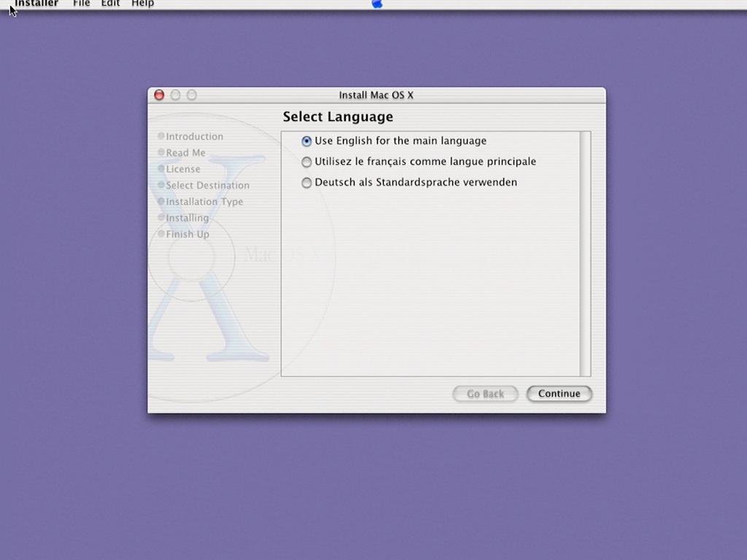The image size is (747, 560).
Task: Click the License step label
Action: point(183,169)
